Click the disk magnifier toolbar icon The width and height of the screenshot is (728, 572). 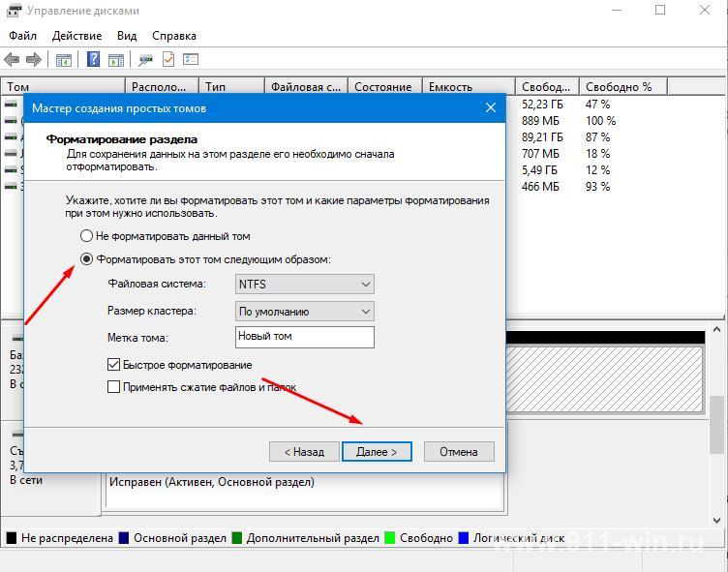tap(146, 59)
